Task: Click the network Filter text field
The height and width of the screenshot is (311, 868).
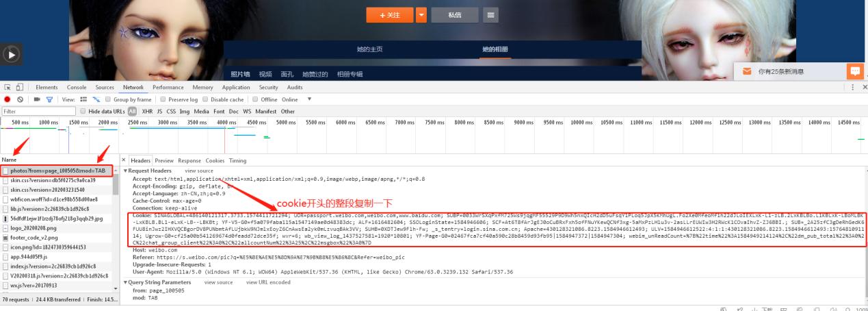Action: (x=38, y=111)
